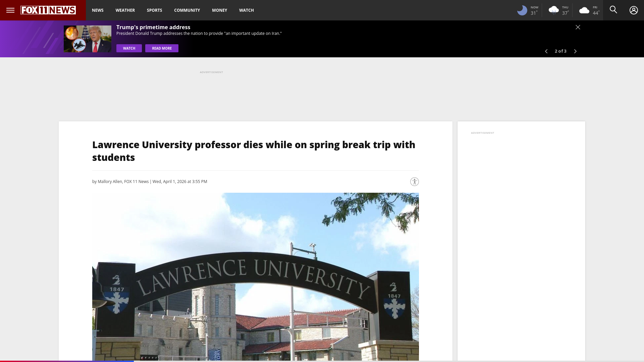This screenshot has width=644, height=362.
Task: Click the FRI 44° cloud icon
Action: pyautogui.click(x=584, y=10)
